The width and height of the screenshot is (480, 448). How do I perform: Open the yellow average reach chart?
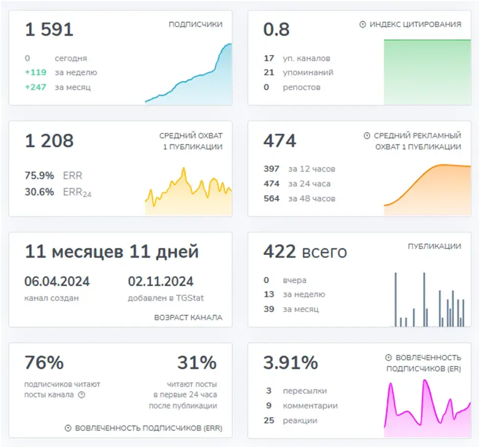(188, 191)
